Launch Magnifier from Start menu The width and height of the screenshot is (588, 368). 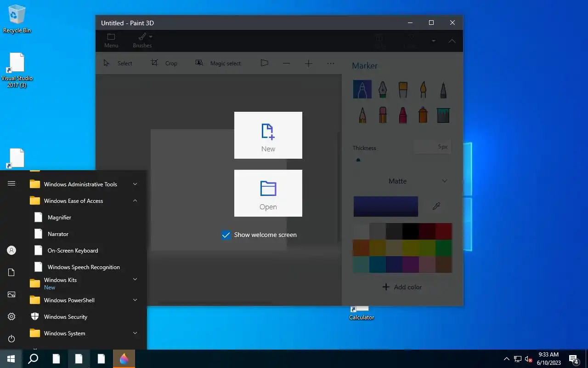84,217
